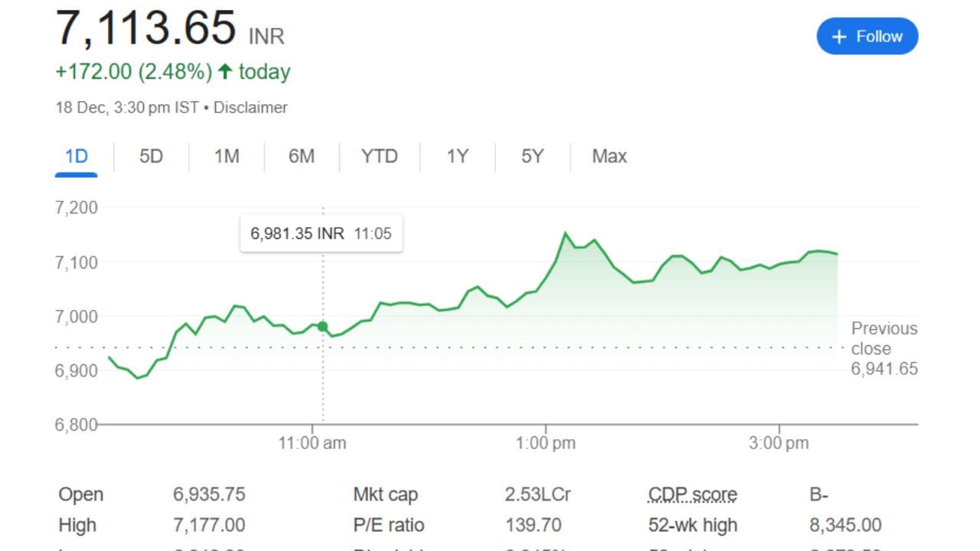
Task: Open the CDP score link
Action: (x=691, y=494)
